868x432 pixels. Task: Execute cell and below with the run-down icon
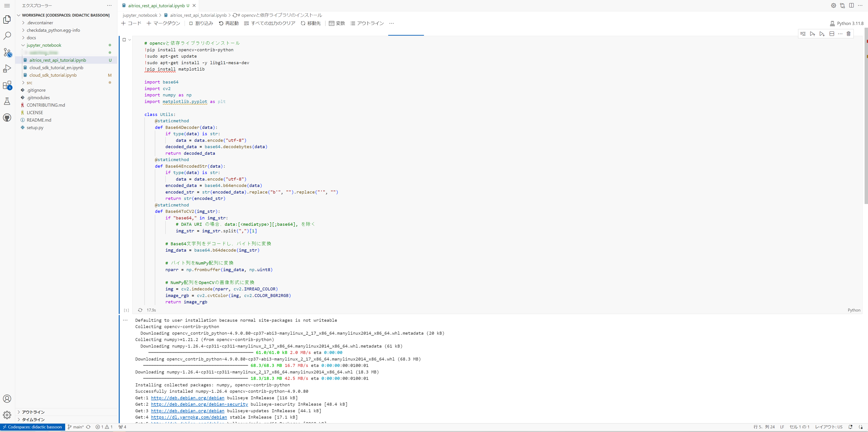(821, 34)
